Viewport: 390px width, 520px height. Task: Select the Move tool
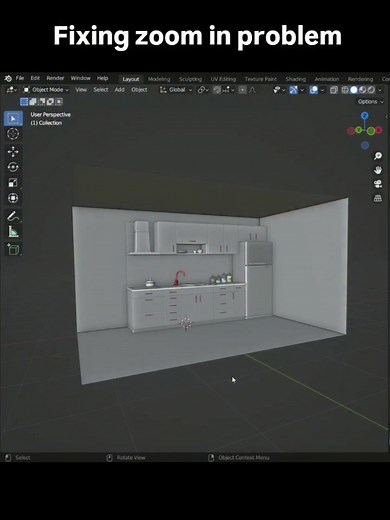pyautogui.click(x=13, y=151)
